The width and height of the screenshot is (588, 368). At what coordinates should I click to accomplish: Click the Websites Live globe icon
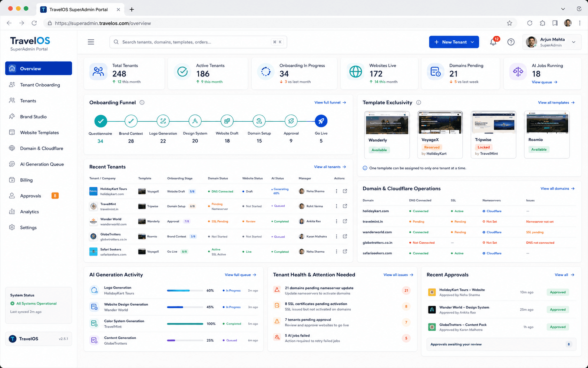pos(356,72)
